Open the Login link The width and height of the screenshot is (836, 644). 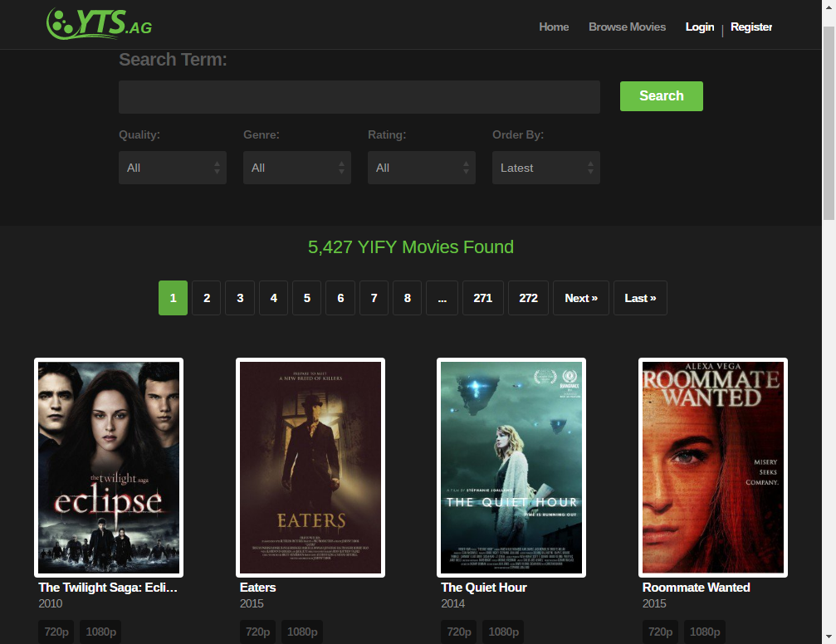[x=700, y=27]
